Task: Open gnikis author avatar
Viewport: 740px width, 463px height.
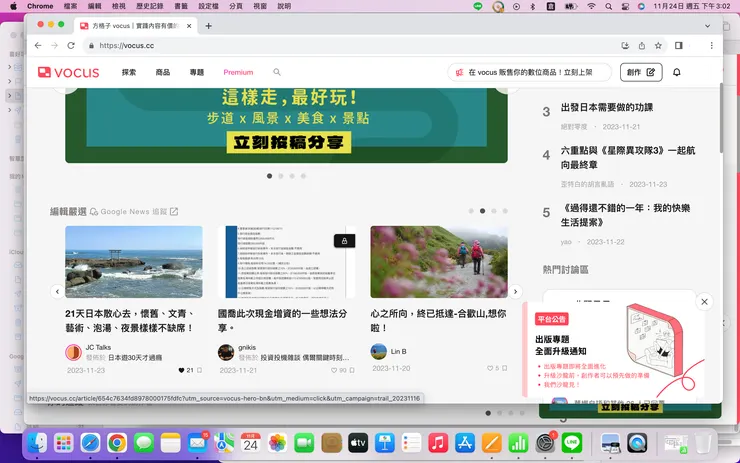Action: (x=226, y=352)
